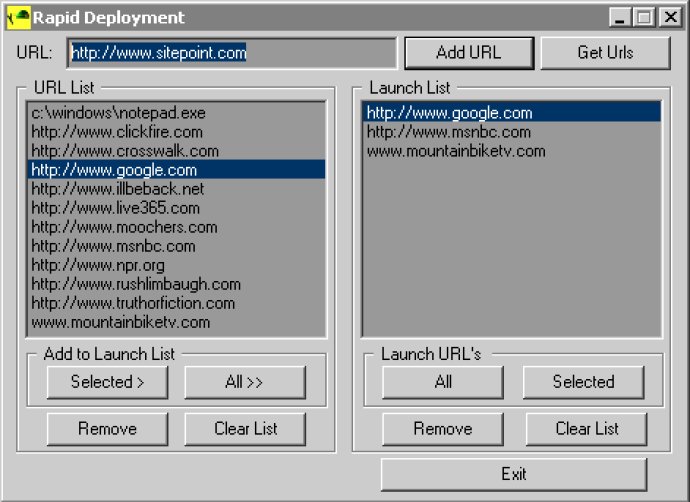
Task: Select http://www.npr.org in URL List
Action: click(x=176, y=265)
